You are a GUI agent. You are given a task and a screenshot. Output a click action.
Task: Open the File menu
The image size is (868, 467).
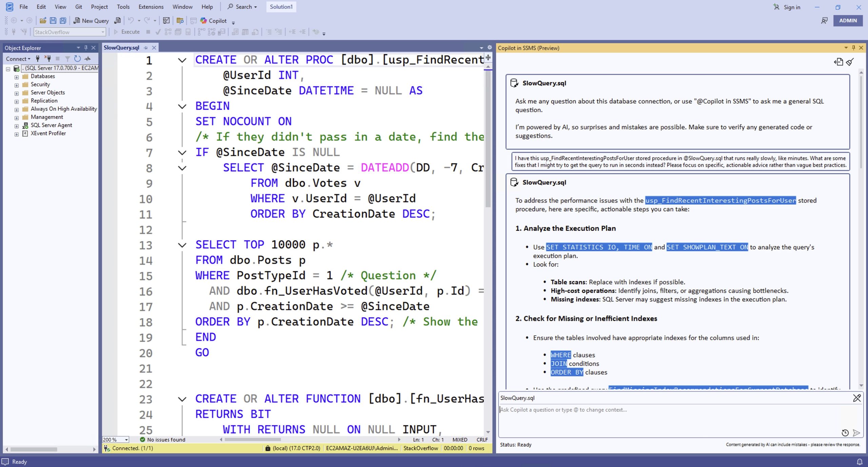(x=23, y=7)
